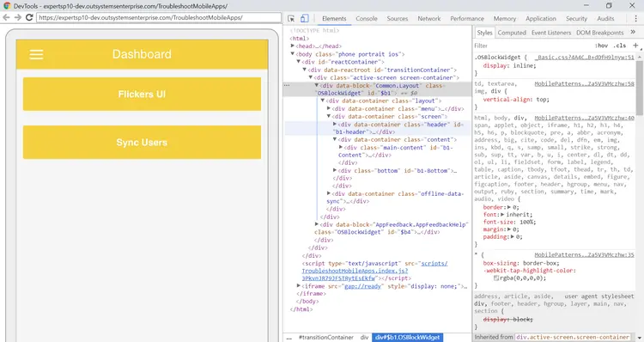Expand the main-content b1-Content div
Screen dimensions: 644x342
click(341, 147)
